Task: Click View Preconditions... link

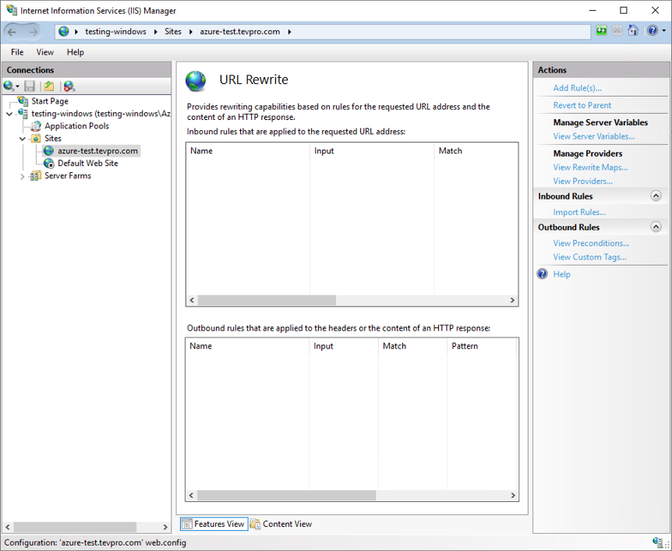Action: [591, 243]
